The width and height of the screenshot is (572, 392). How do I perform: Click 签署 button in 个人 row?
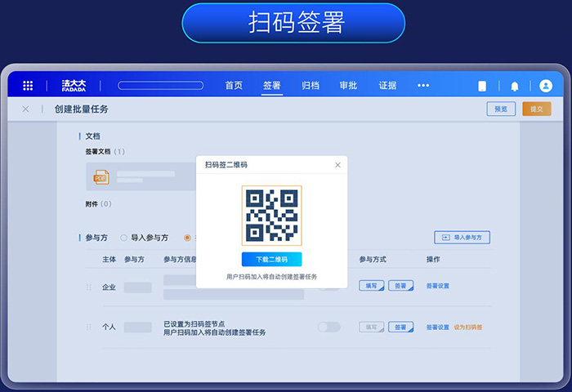point(400,327)
